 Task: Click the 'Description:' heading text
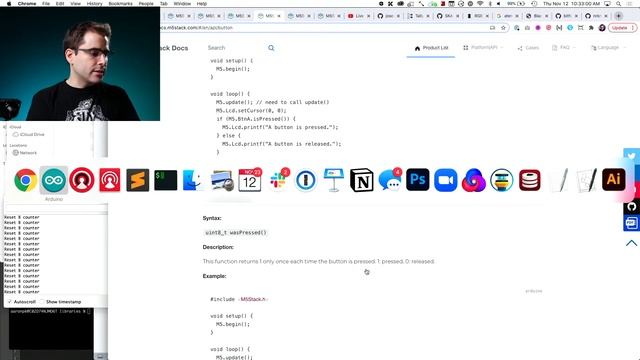tap(218, 247)
